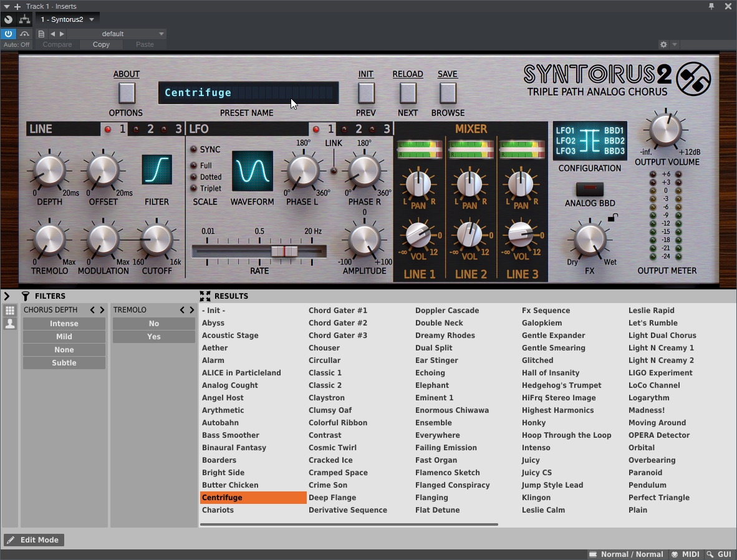Click the GUI wrench status item
The image size is (737, 560).
pos(719,554)
